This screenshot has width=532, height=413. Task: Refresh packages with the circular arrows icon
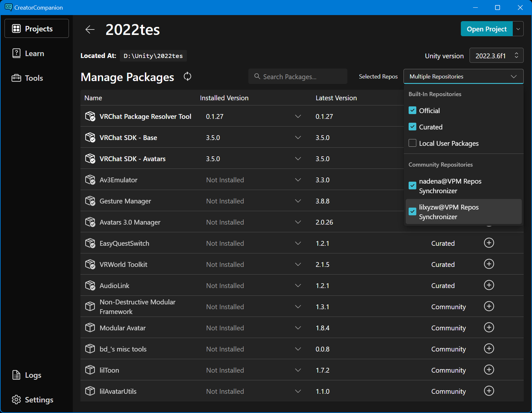tap(188, 76)
